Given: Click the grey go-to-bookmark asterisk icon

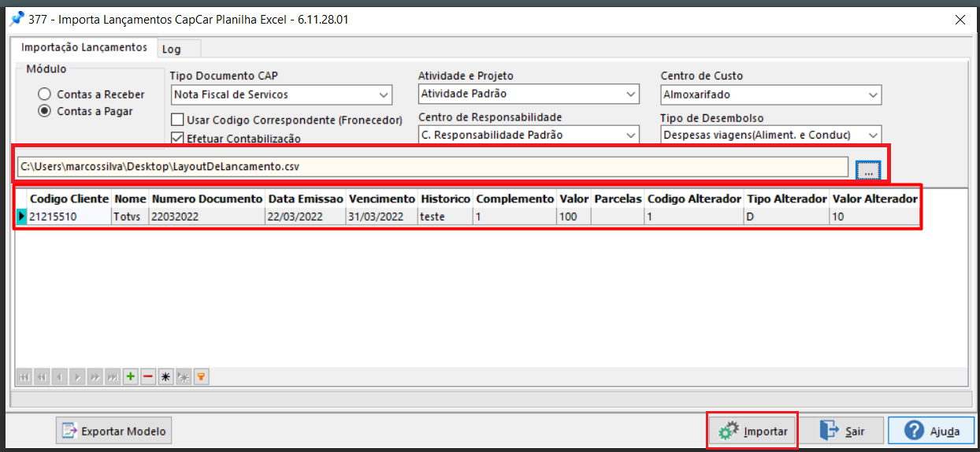Looking at the screenshot, I should click(184, 377).
